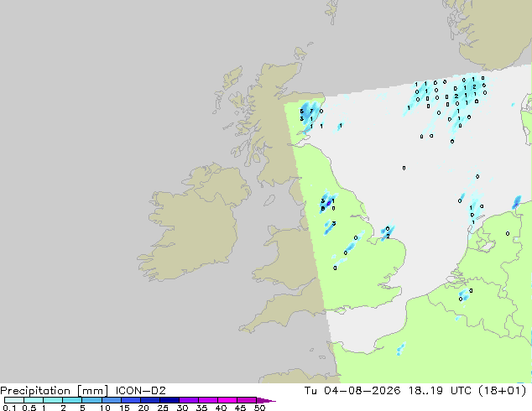
Task: Select the 2 to 5 mm legend color
Action: tap(72, 400)
